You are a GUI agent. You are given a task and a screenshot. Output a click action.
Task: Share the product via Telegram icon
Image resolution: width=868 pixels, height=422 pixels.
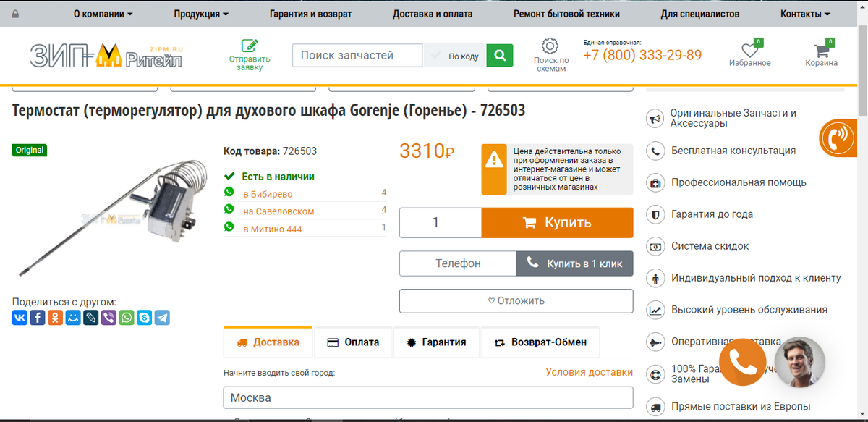pyautogui.click(x=161, y=317)
